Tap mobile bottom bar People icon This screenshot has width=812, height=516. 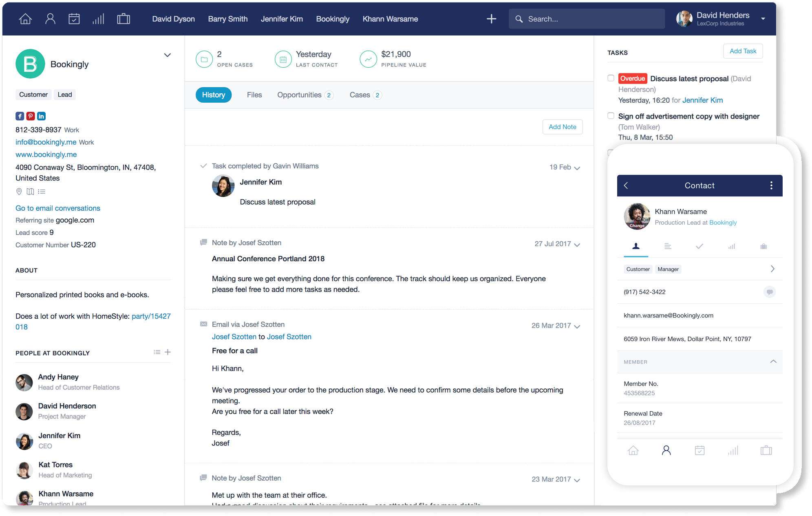[x=666, y=450]
